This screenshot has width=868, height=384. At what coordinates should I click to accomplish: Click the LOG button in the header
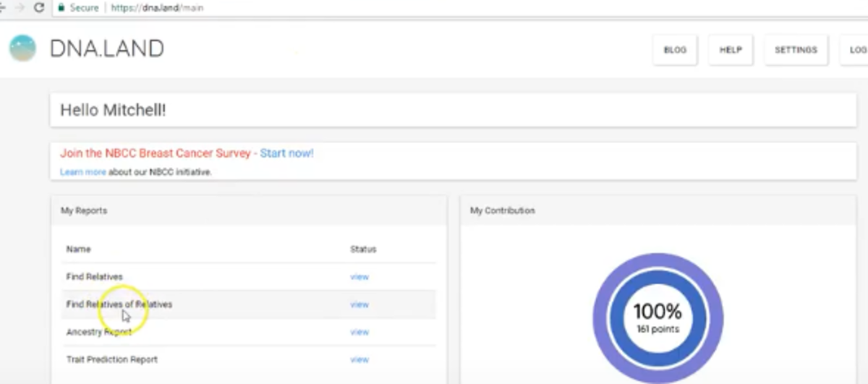click(x=854, y=50)
